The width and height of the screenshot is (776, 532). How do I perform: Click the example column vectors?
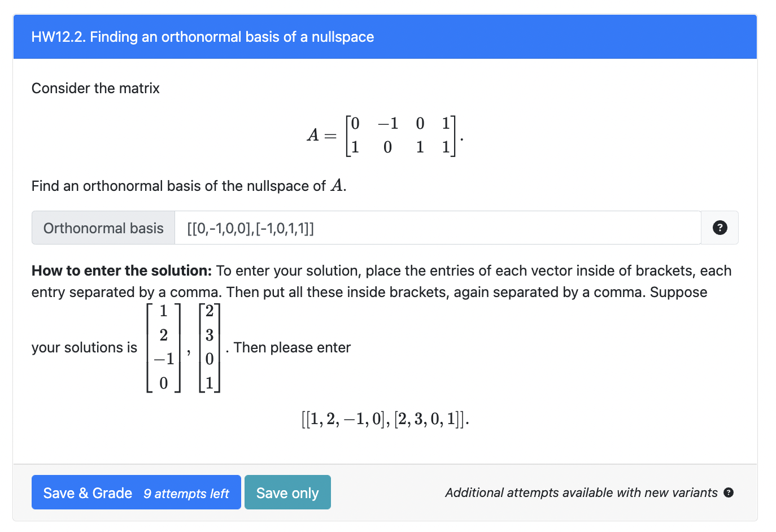[x=182, y=348]
